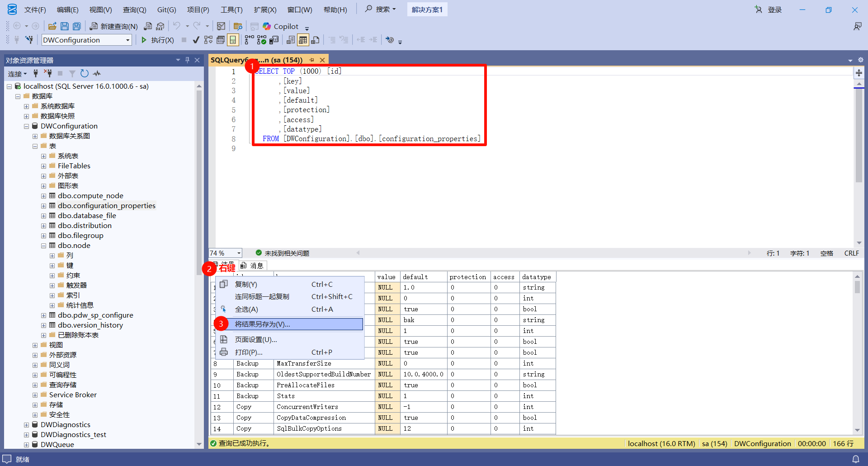The height and width of the screenshot is (466, 868).
Task: Choose 打印(P)... in the context menu
Action: pyautogui.click(x=288, y=352)
